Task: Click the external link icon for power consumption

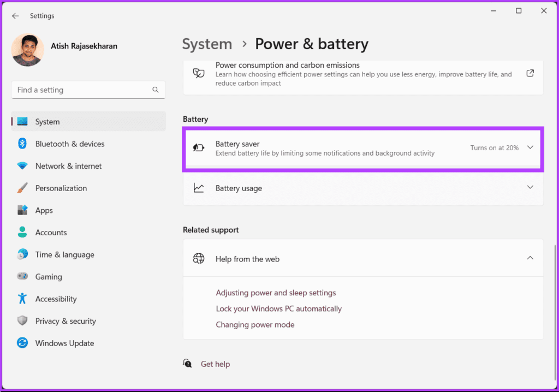Action: [530, 73]
